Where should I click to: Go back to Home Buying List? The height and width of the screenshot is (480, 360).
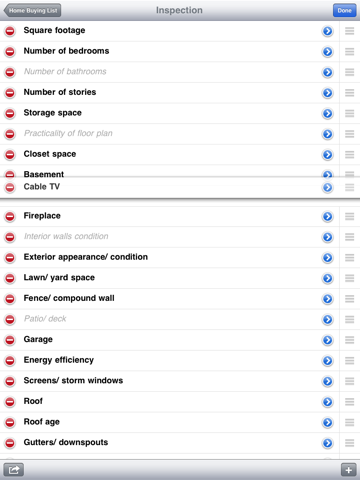32,10
